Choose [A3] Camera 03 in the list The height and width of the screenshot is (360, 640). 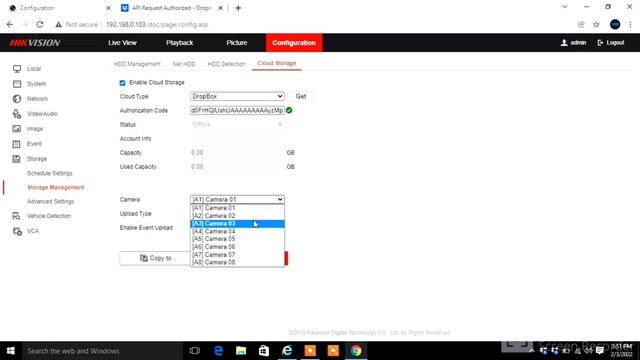tap(237, 224)
